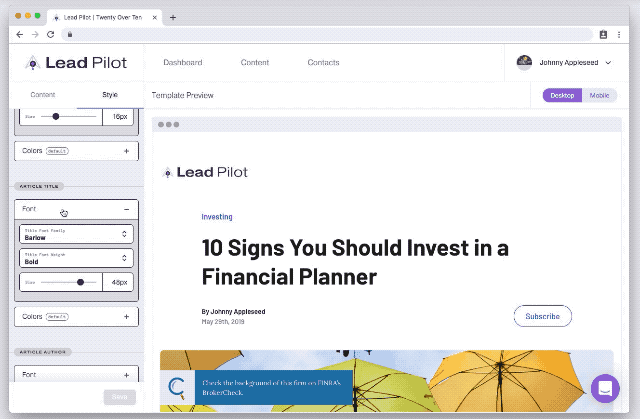Switch to the Content sidebar tab
This screenshot has height=419, width=640.
click(43, 95)
